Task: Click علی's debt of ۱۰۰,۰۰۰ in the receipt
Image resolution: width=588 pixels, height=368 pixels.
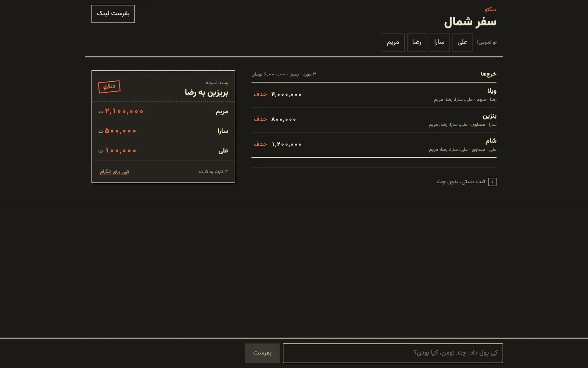Action: pyautogui.click(x=121, y=151)
